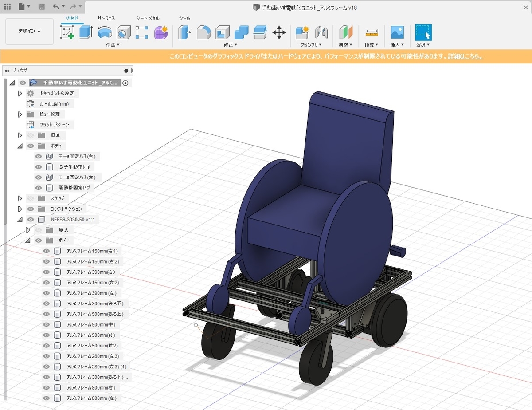
Task: Open the File menu document icon
Action: pyautogui.click(x=22, y=7)
